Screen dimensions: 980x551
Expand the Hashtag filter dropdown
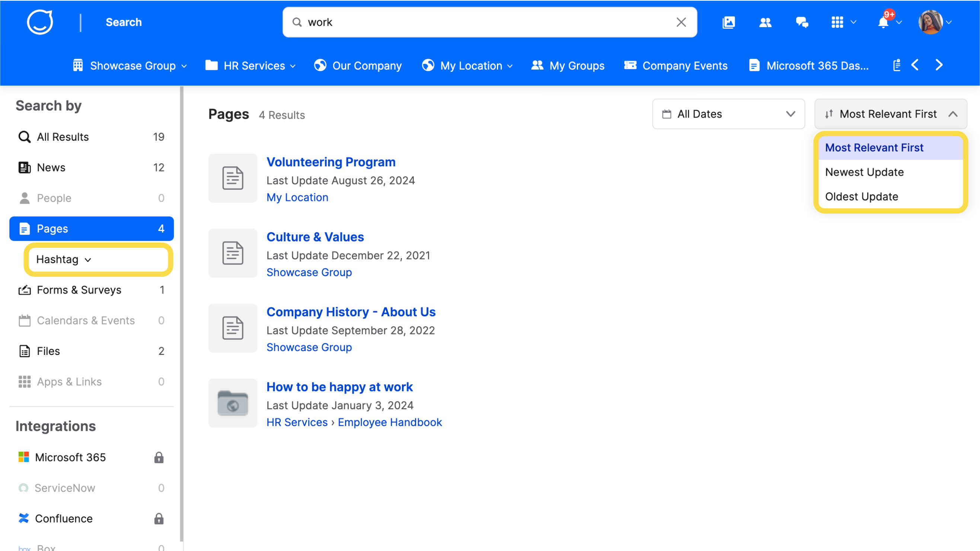98,259
